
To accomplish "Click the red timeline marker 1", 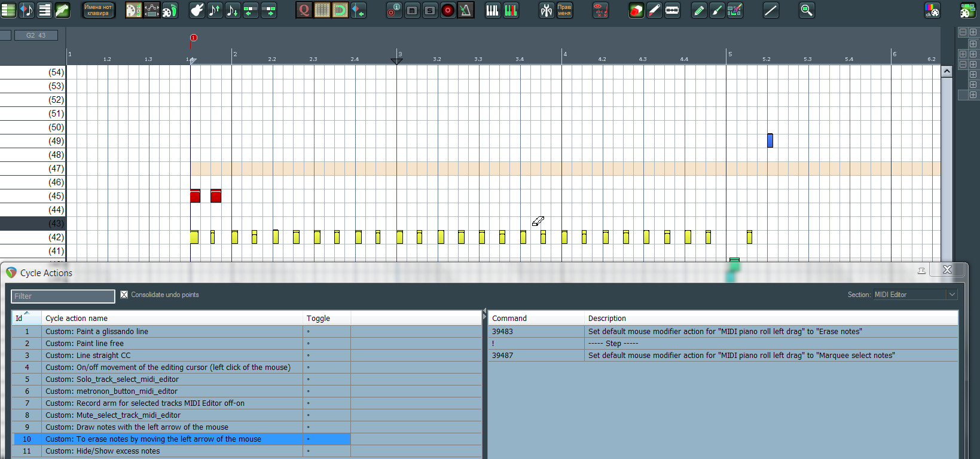I will click(194, 38).
